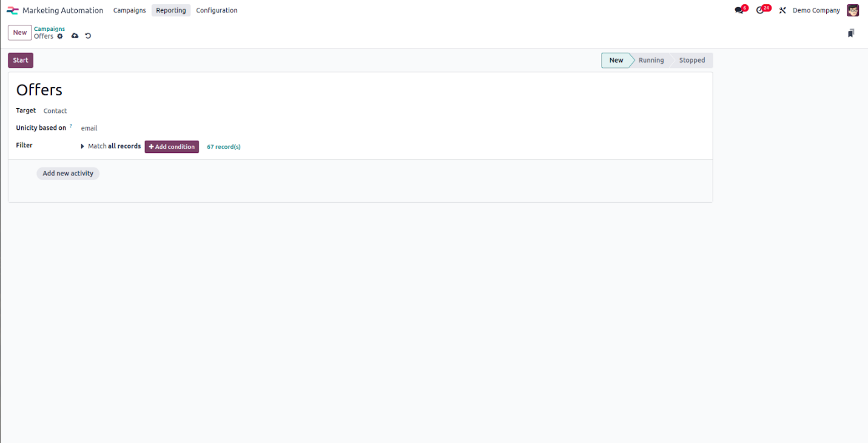Open the conversations messages icon
This screenshot has width=868, height=443.
coord(739,10)
